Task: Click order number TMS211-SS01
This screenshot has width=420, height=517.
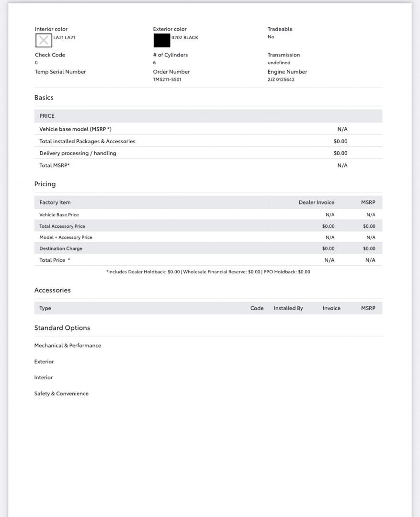Action: point(167,79)
